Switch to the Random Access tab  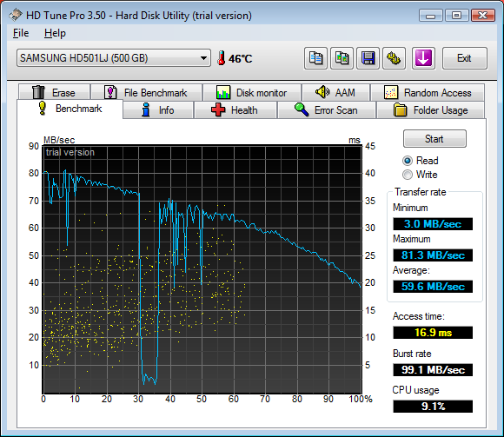point(428,93)
